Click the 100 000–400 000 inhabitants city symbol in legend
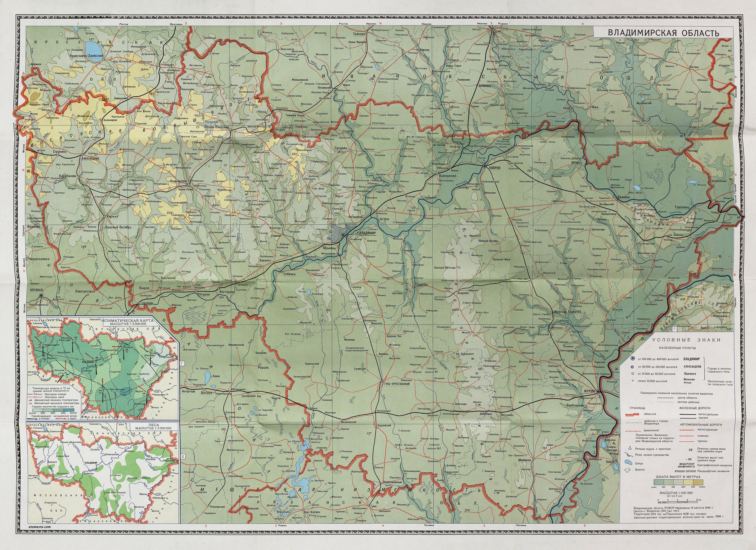Image resolution: width=756 pixels, height=550 pixels. tap(633, 358)
